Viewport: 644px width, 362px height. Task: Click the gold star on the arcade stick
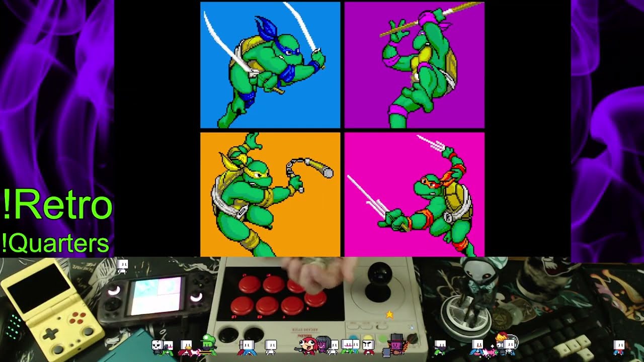click(x=389, y=314)
